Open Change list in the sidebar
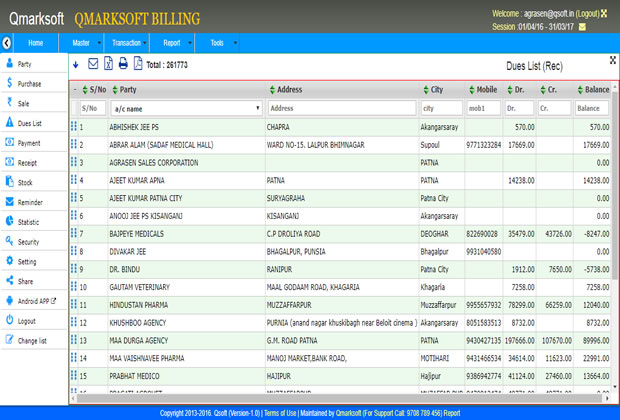 34,341
